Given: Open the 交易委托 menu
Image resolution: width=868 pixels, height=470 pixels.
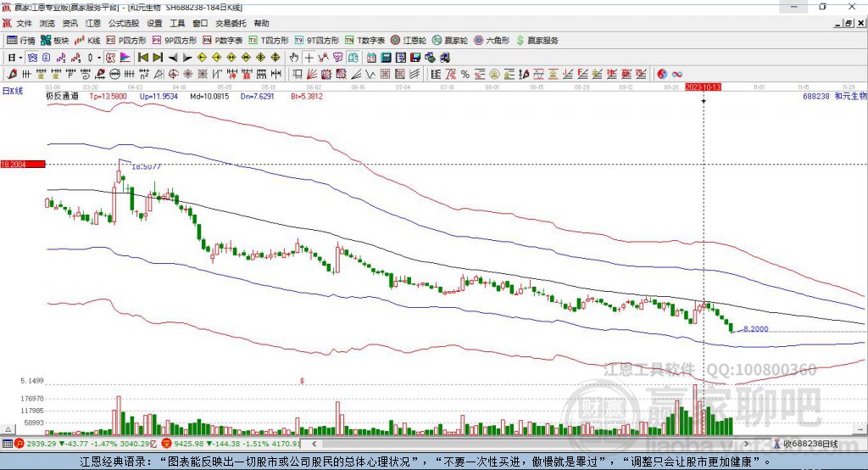Looking at the screenshot, I should [231, 23].
